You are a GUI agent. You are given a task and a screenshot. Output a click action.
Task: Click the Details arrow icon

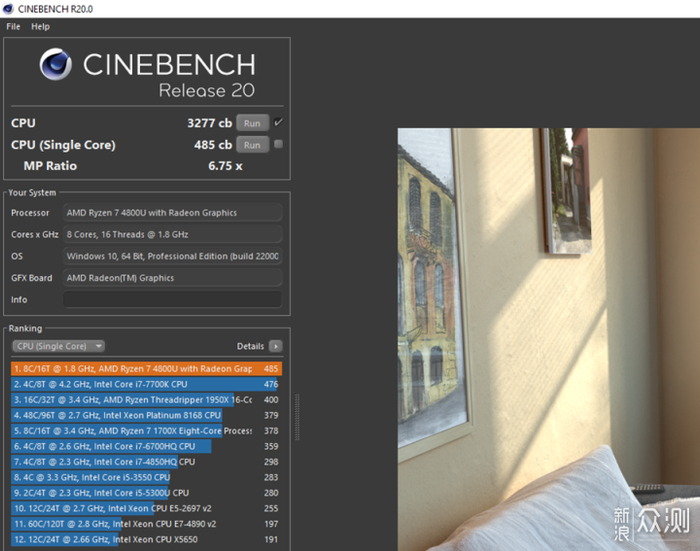(x=276, y=346)
